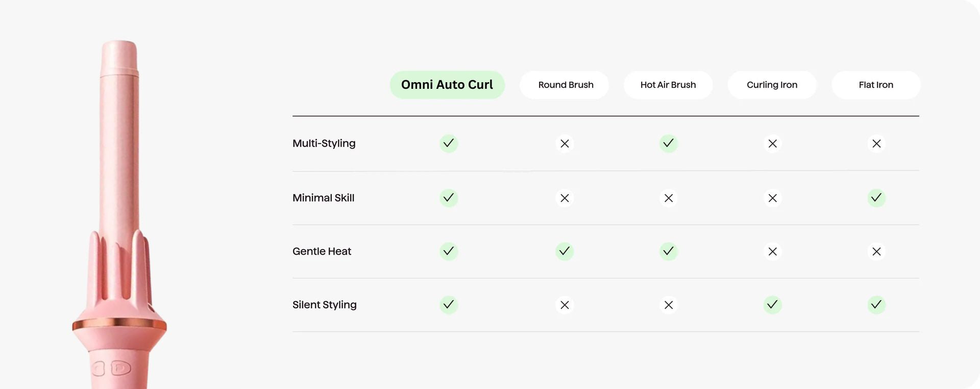Click Omni Auto Curl Silent Styling checkmark
This screenshot has height=389, width=980.
pos(449,305)
